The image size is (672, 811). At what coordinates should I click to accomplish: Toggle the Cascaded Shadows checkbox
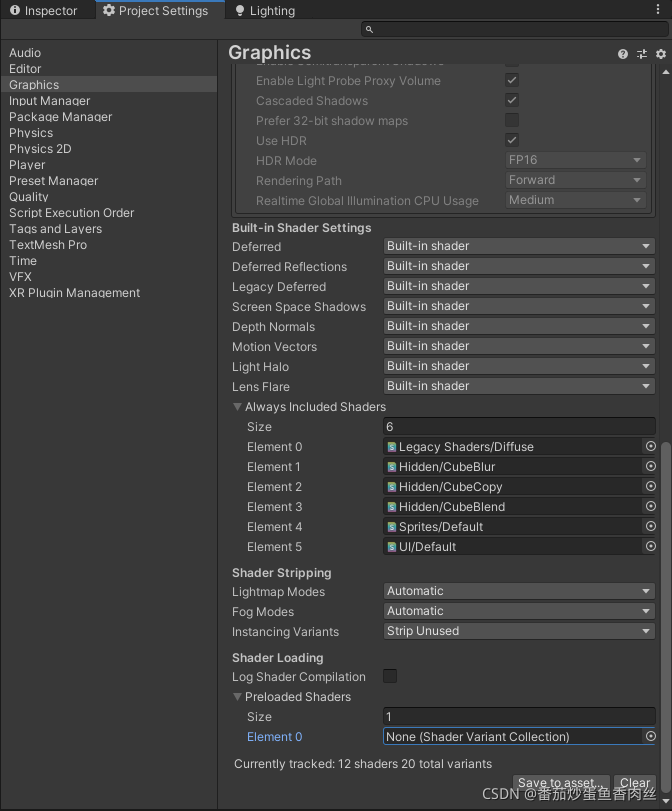coord(512,100)
